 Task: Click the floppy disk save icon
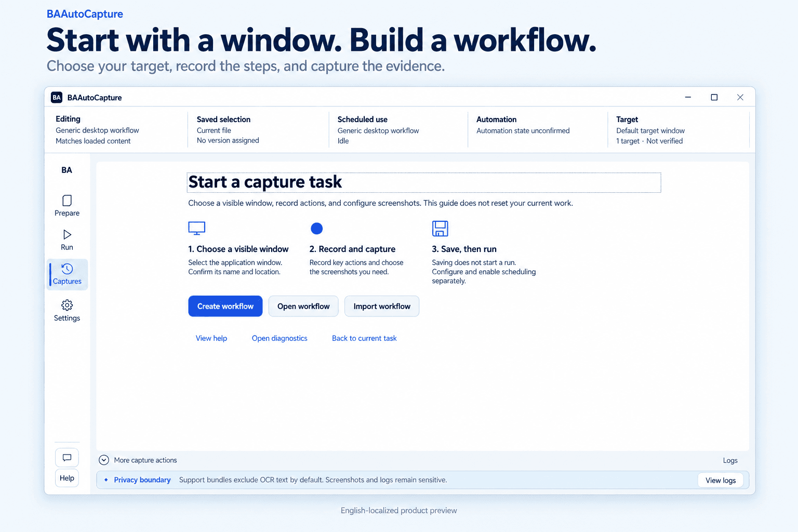point(440,229)
